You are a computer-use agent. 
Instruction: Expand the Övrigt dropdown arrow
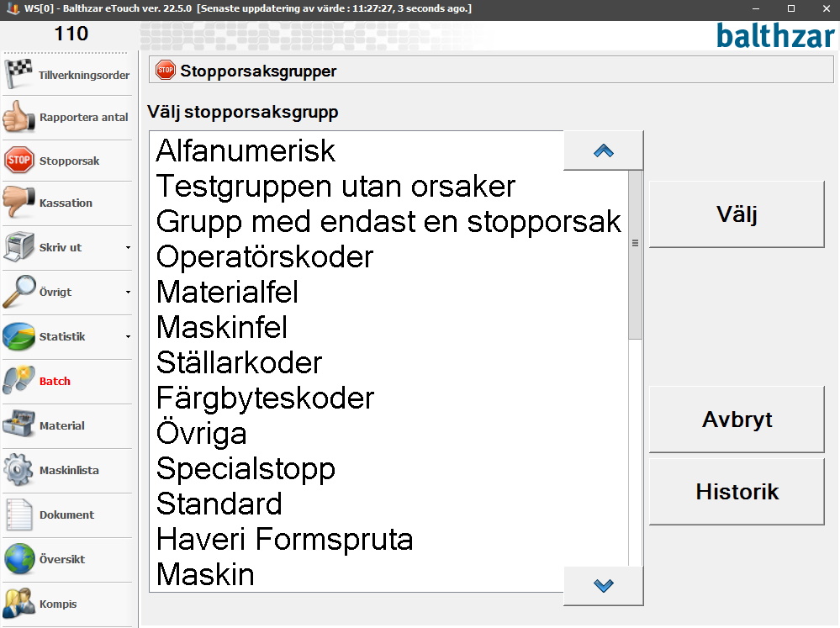128,292
